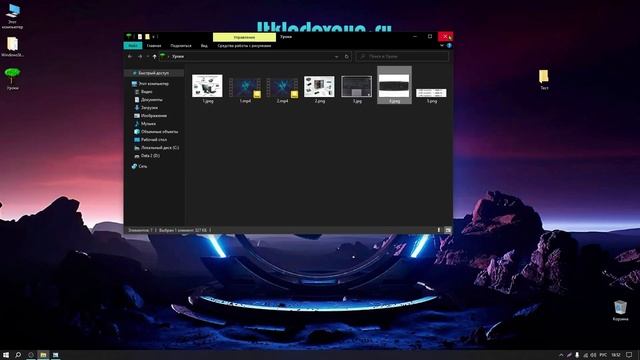Viewport: 640px width, 360px height.
Task: Expand the recent locations dropdown arrow
Action: coord(147,57)
